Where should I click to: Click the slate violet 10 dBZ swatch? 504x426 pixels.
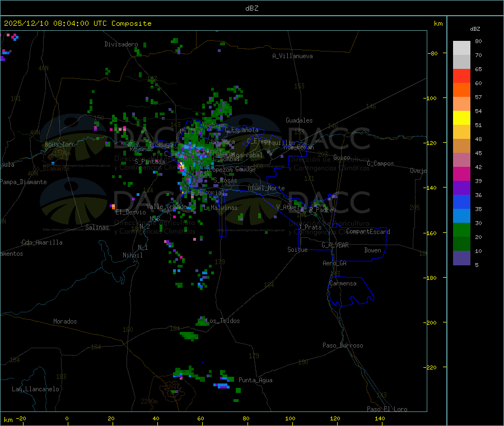(461, 258)
